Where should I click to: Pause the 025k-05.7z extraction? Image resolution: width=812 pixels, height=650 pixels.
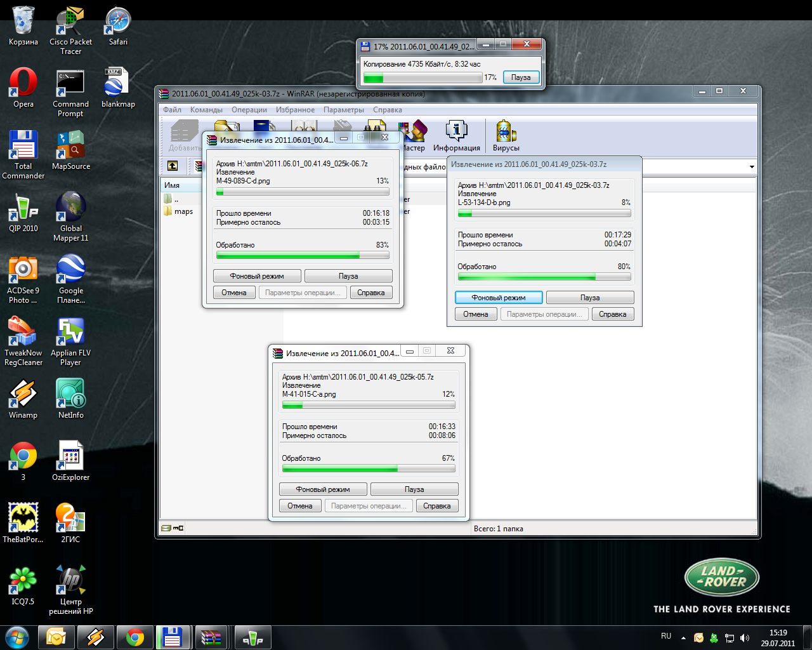pyautogui.click(x=414, y=489)
